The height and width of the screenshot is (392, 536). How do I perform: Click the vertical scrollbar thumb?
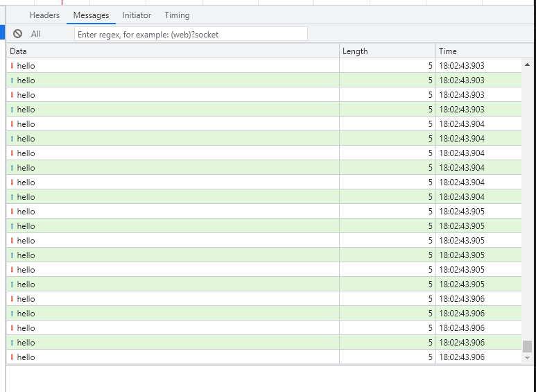[527, 346]
